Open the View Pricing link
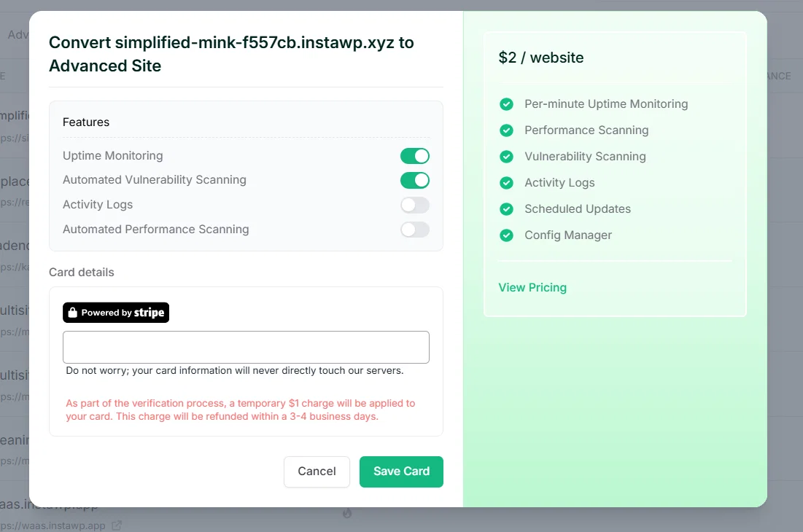 (532, 287)
